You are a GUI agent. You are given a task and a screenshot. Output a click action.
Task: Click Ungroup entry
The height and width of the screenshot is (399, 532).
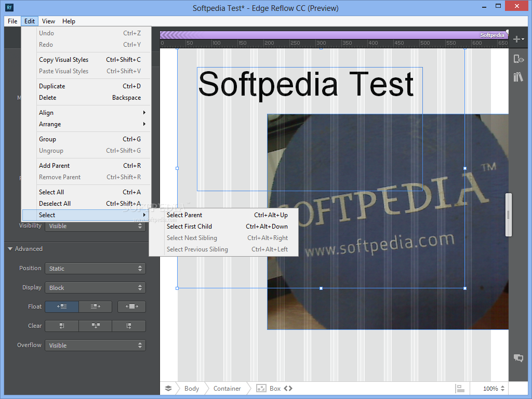pos(87,151)
